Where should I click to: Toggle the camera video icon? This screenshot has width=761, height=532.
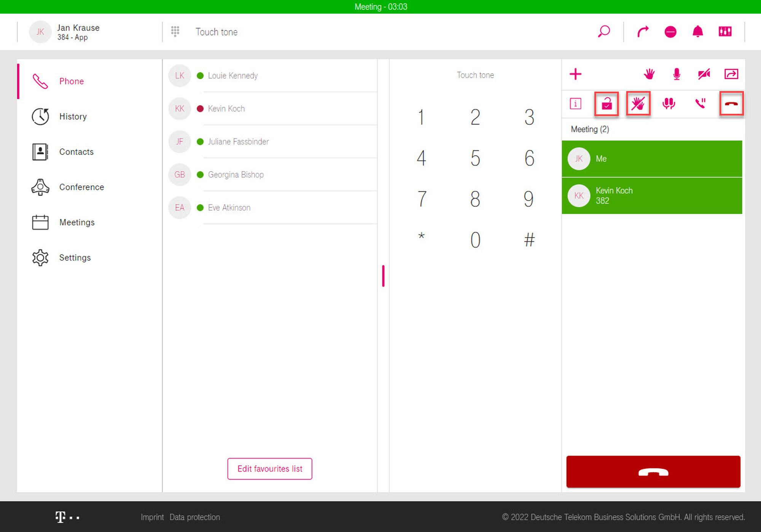click(x=704, y=74)
